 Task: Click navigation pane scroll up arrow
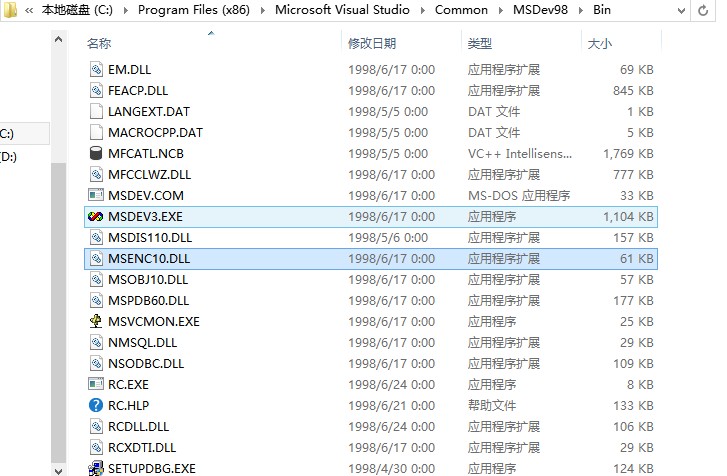pos(58,40)
